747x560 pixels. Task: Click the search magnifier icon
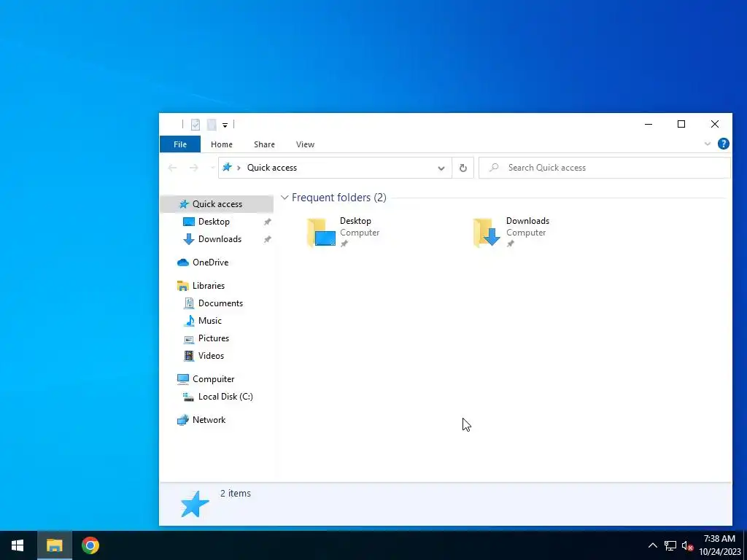[494, 168]
